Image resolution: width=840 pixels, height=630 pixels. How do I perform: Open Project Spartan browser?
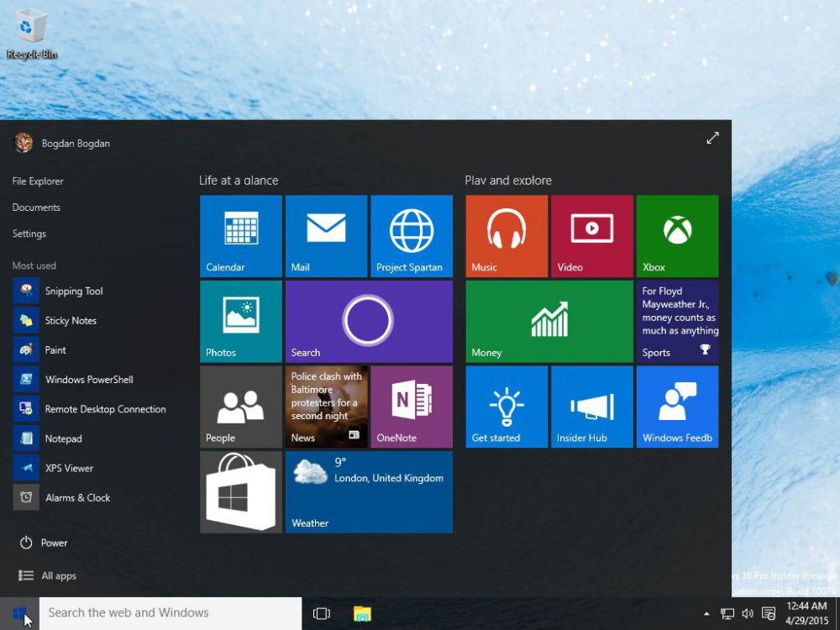pos(412,235)
